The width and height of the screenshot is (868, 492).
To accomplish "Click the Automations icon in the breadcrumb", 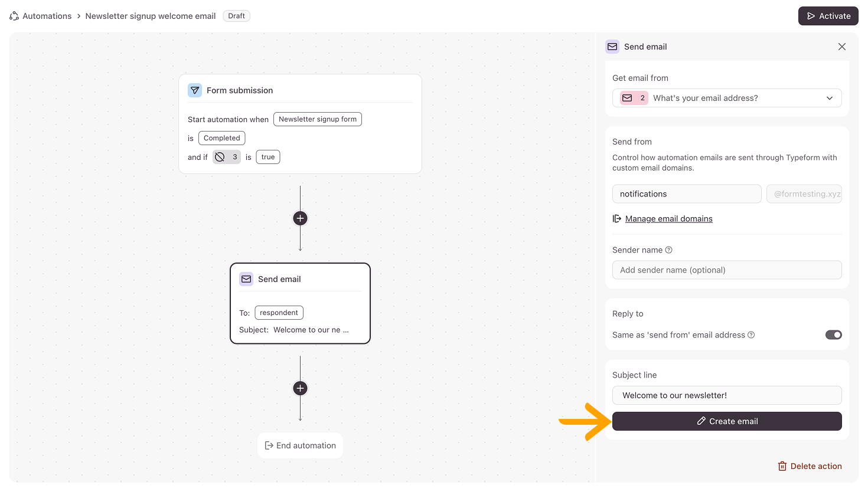I will [14, 16].
